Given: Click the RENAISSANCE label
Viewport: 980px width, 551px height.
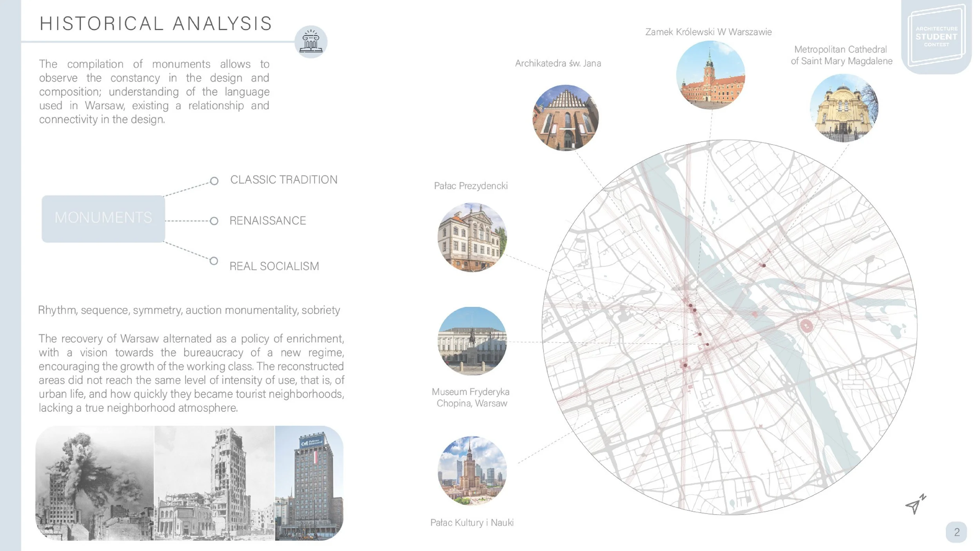Looking at the screenshot, I should tap(267, 221).
